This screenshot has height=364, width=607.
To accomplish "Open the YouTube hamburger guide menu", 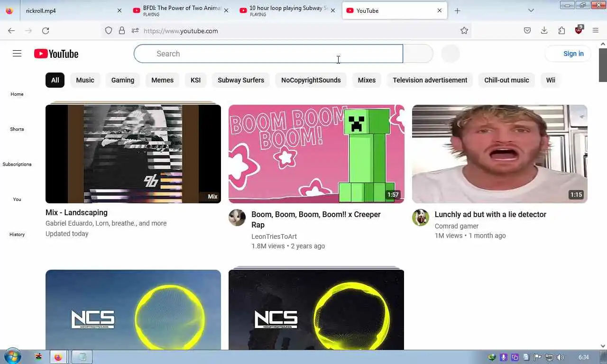I will [x=17, y=54].
